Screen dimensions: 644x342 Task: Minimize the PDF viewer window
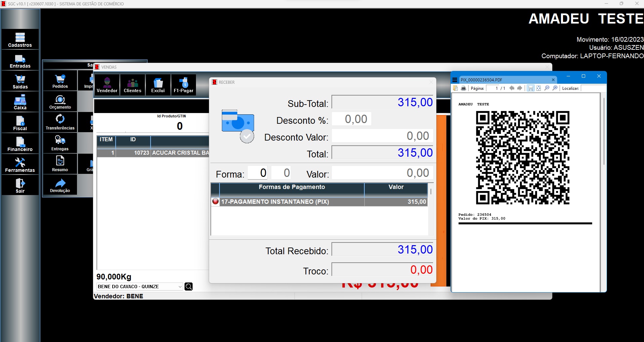point(568,76)
